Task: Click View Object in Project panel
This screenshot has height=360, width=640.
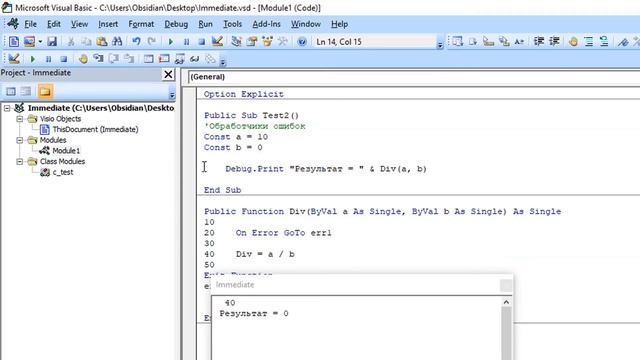Action: [26, 91]
